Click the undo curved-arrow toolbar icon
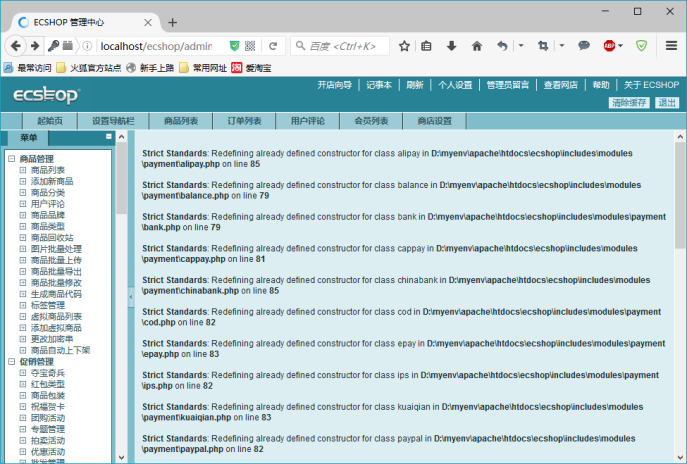Image resolution: width=687 pixels, height=464 pixels. (x=502, y=46)
